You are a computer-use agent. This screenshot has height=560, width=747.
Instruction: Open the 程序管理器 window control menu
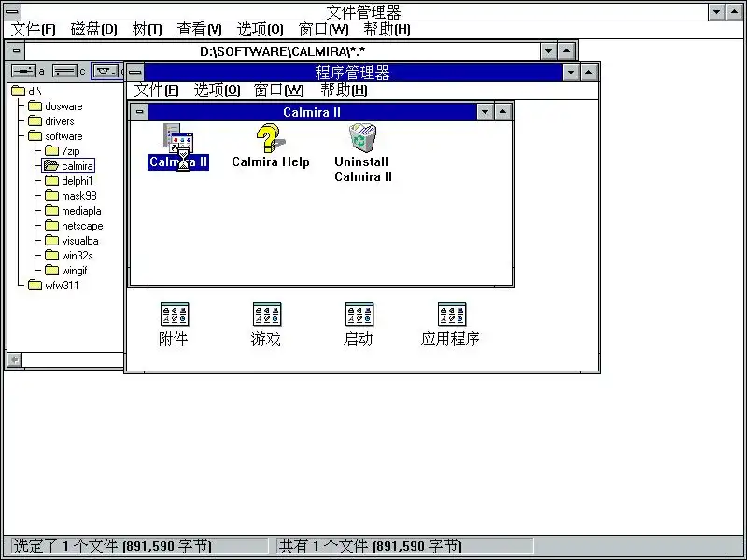(135, 73)
